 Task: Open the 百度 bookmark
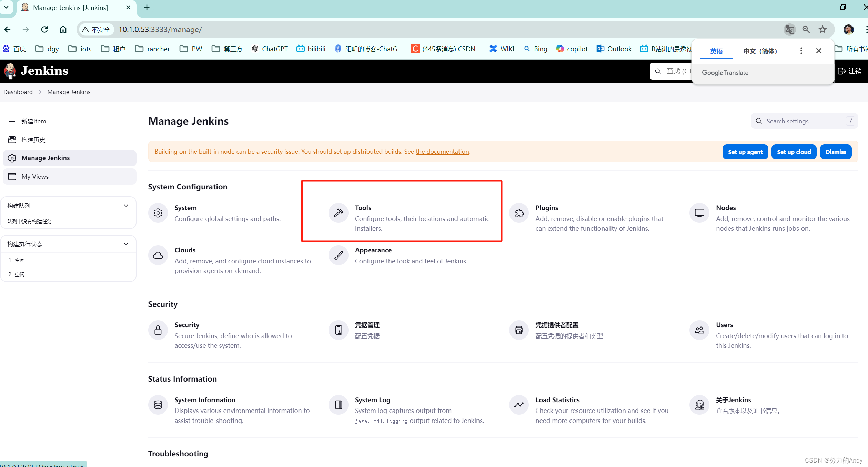(x=14, y=49)
